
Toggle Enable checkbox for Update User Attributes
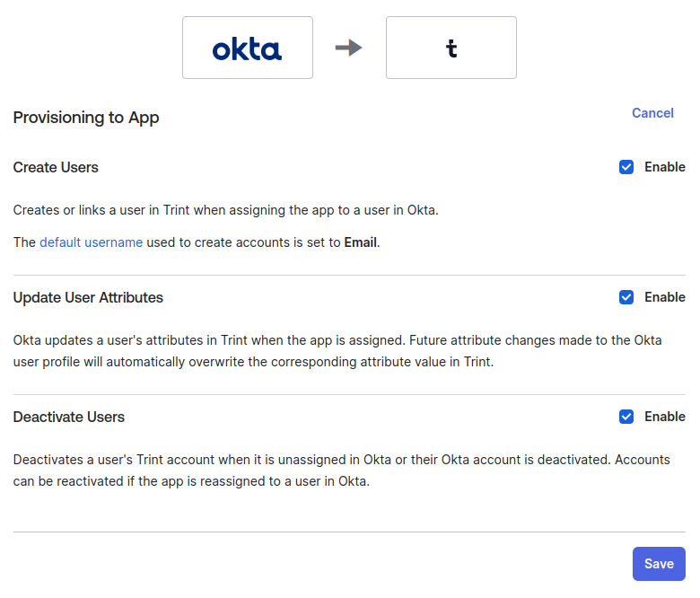pos(626,297)
